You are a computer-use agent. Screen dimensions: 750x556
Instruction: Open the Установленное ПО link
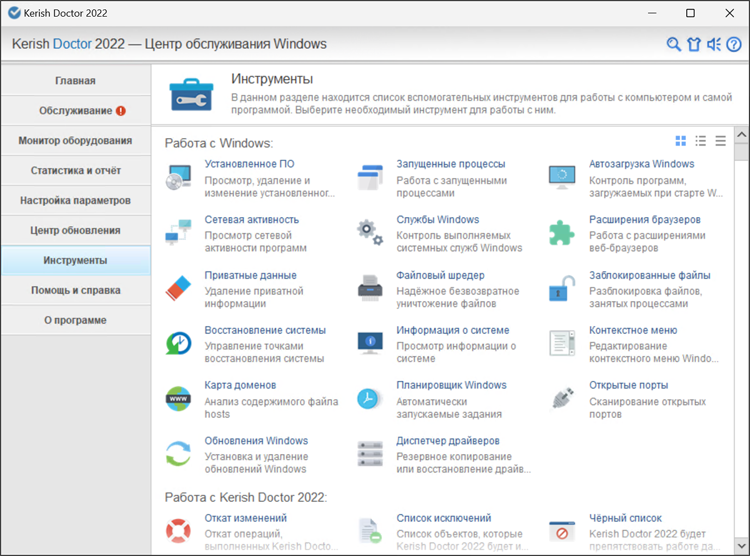click(x=249, y=164)
